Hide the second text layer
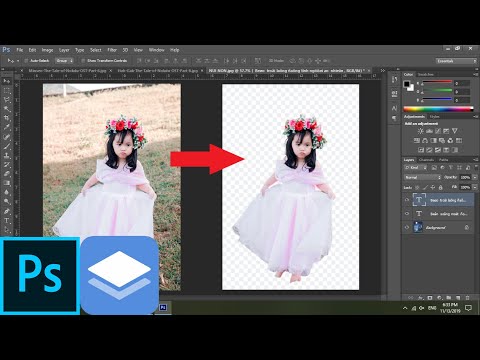480x360 pixels. (x=407, y=214)
